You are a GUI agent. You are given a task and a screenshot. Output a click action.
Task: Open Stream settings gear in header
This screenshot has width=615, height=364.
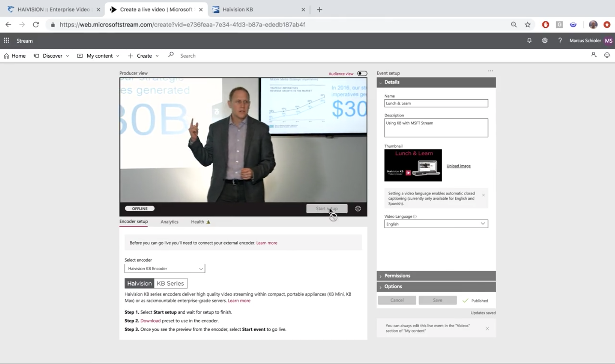coord(545,40)
